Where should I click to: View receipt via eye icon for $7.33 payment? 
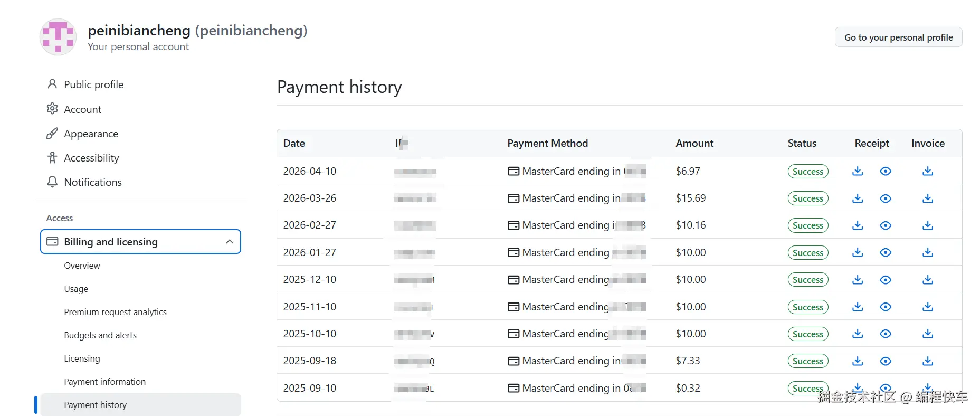(886, 361)
